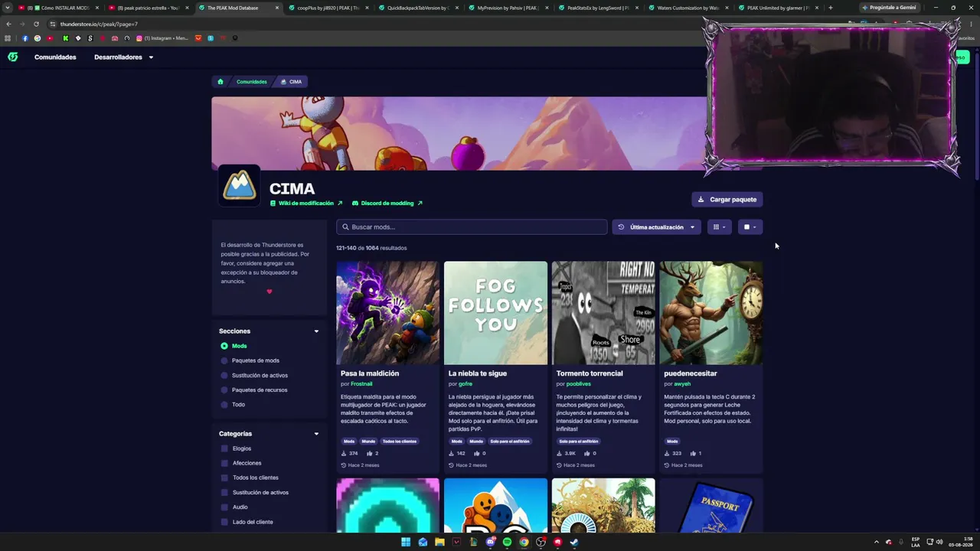Open the Wiki de modificación link
The image size is (980, 551).
click(306, 204)
